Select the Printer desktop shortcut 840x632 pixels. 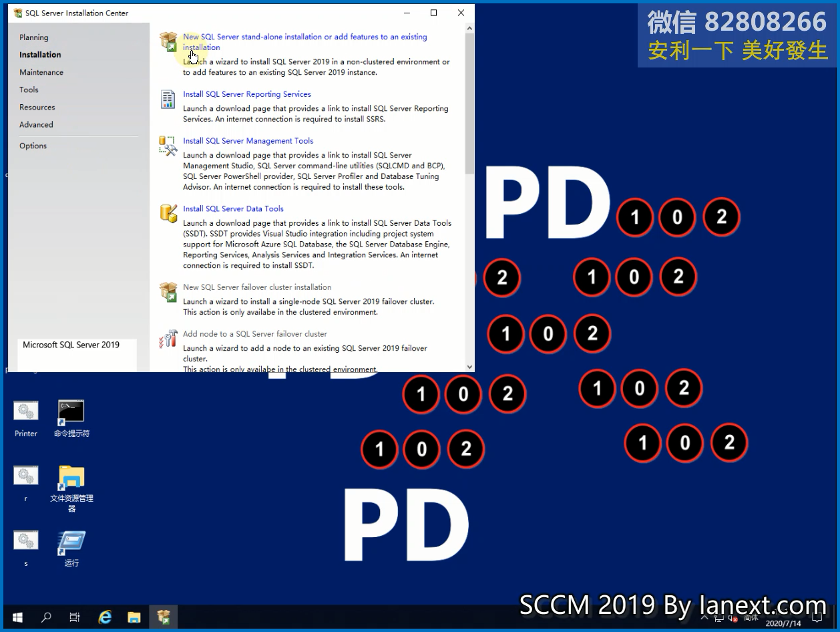26,419
